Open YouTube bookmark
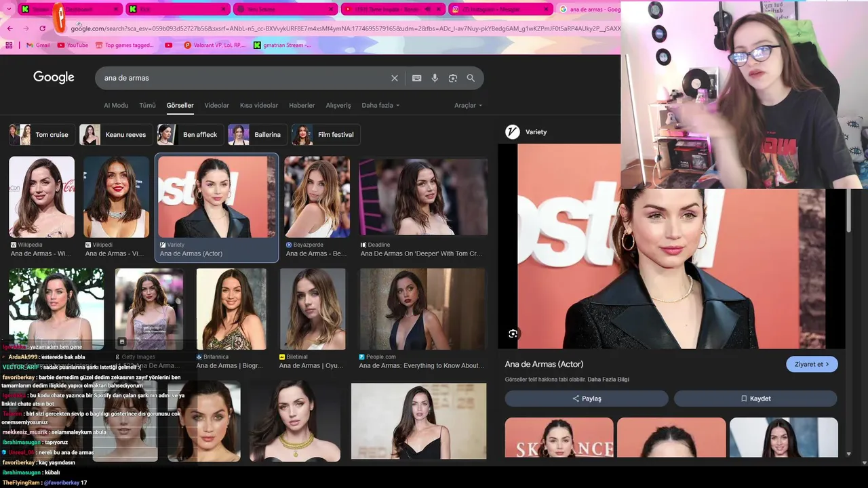 73,45
